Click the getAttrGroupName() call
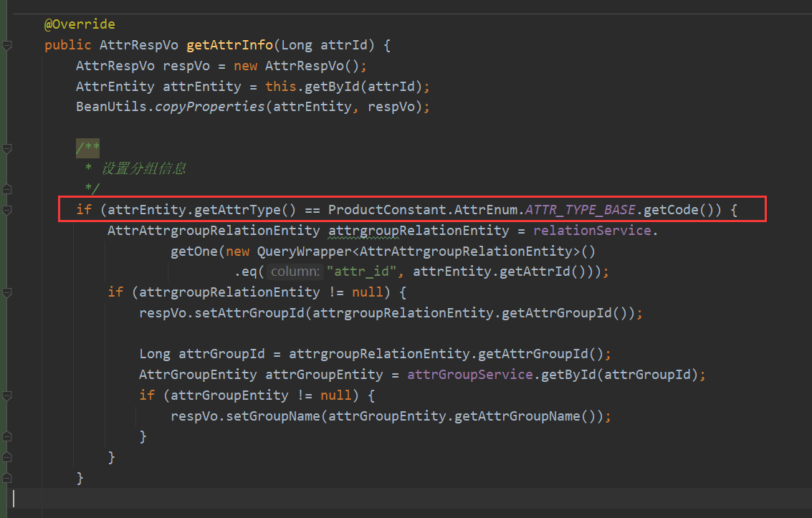Screen dimensions: 812x518 (x=525, y=416)
